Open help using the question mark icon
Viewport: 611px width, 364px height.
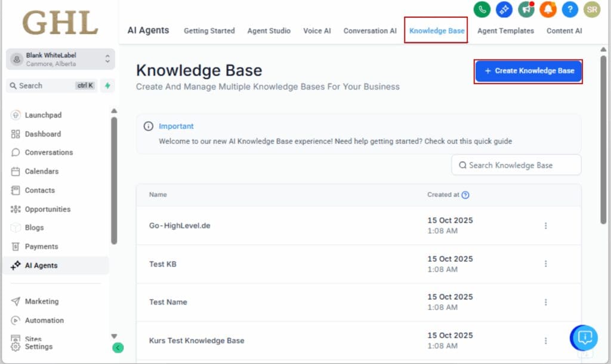(570, 10)
